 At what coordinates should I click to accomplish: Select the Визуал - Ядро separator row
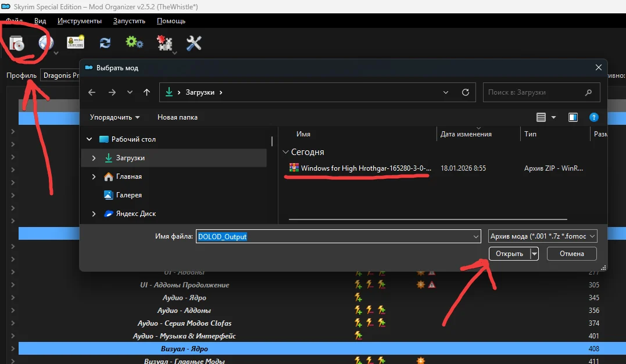(322, 348)
